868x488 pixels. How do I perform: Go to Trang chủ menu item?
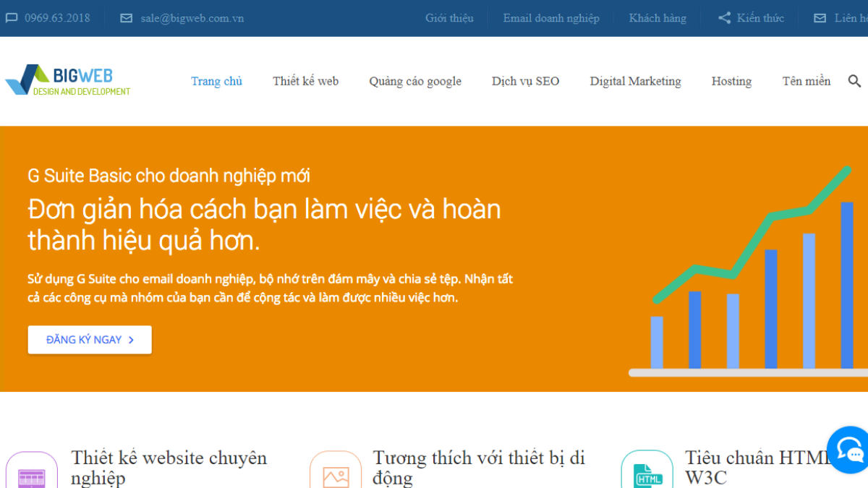point(216,81)
